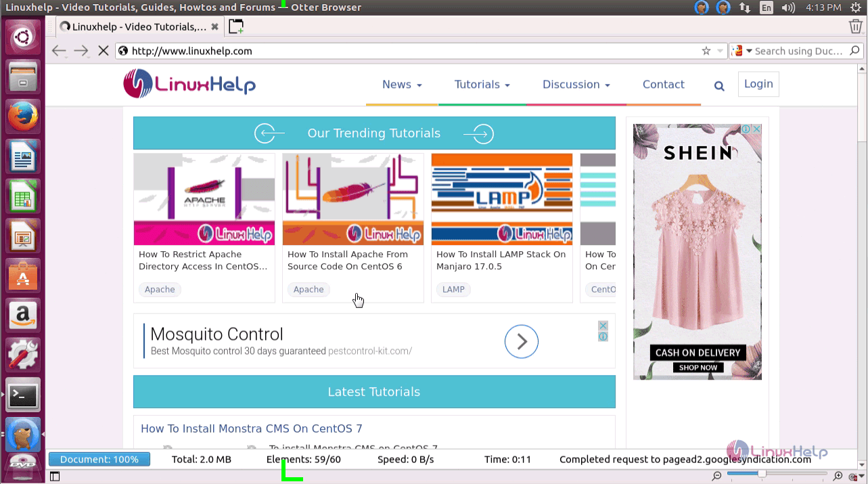
Task: Expand the Tutorials menu
Action: coord(482,85)
